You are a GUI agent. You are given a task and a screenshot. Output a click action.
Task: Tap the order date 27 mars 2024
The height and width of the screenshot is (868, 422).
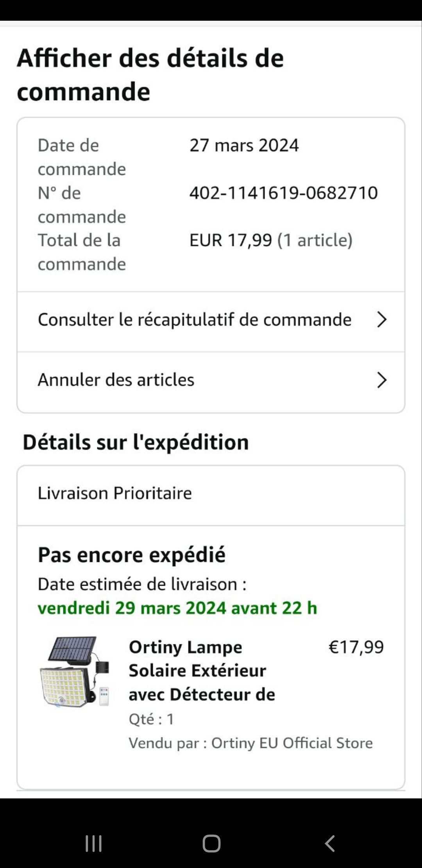click(x=244, y=145)
